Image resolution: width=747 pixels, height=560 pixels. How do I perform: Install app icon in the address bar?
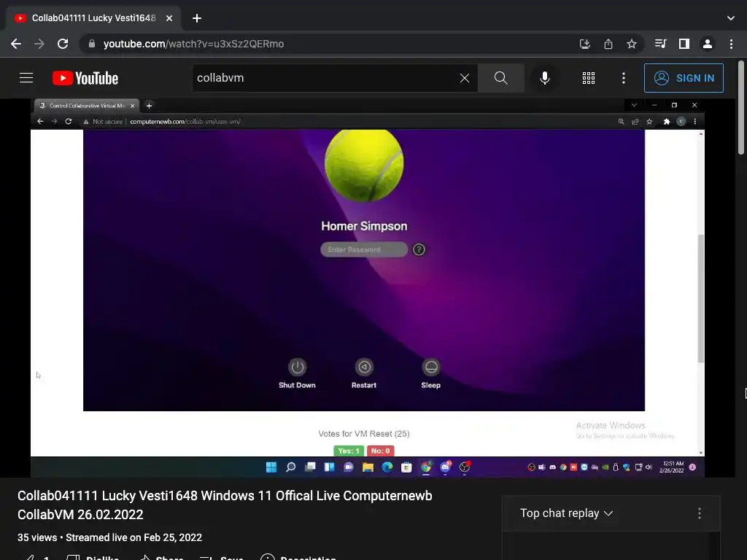click(584, 44)
